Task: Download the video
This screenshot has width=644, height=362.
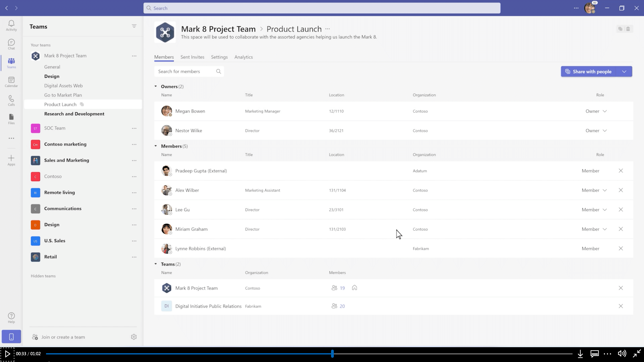Action: coord(581,353)
